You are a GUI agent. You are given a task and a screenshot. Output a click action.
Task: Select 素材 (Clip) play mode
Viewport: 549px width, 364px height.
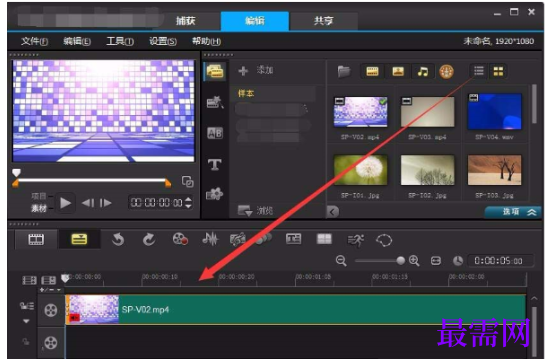pyautogui.click(x=39, y=209)
